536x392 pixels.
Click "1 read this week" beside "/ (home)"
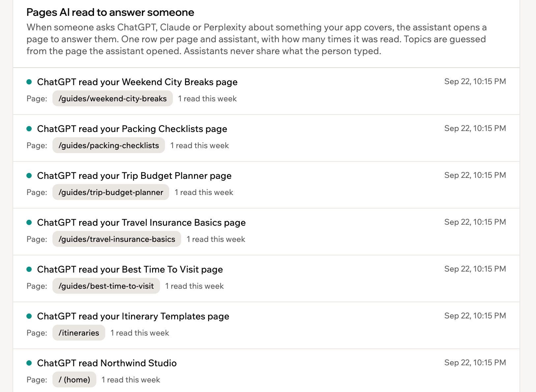click(x=131, y=380)
